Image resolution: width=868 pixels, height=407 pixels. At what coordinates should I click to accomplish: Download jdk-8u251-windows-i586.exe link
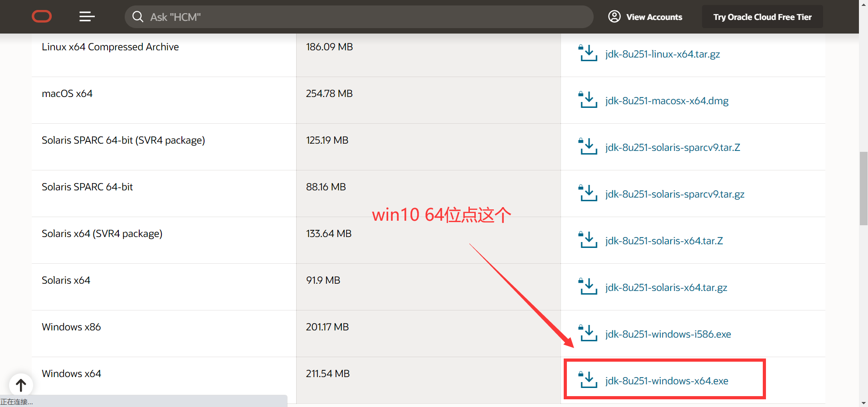[x=668, y=334]
